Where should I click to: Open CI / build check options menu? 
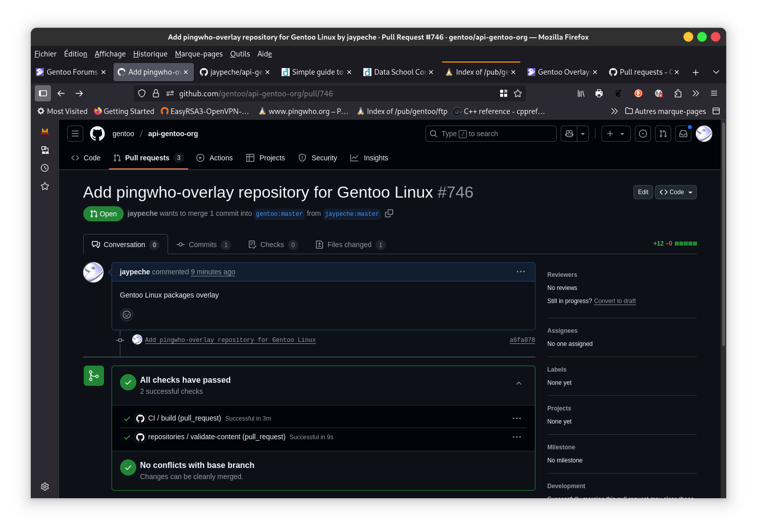[517, 419]
